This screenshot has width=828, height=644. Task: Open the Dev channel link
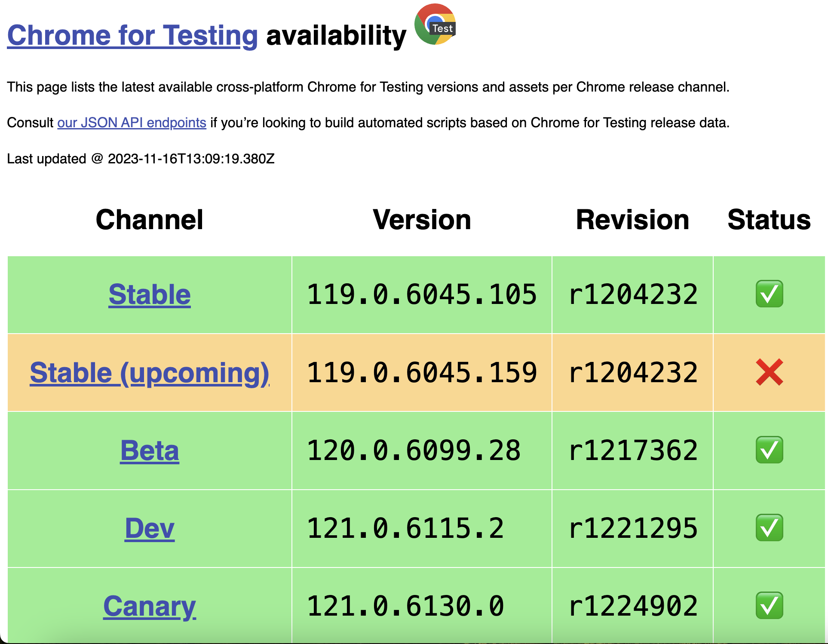[x=149, y=528]
